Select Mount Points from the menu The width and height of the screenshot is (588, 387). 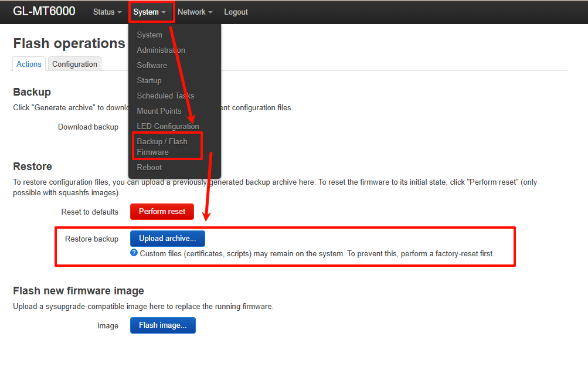pos(159,111)
